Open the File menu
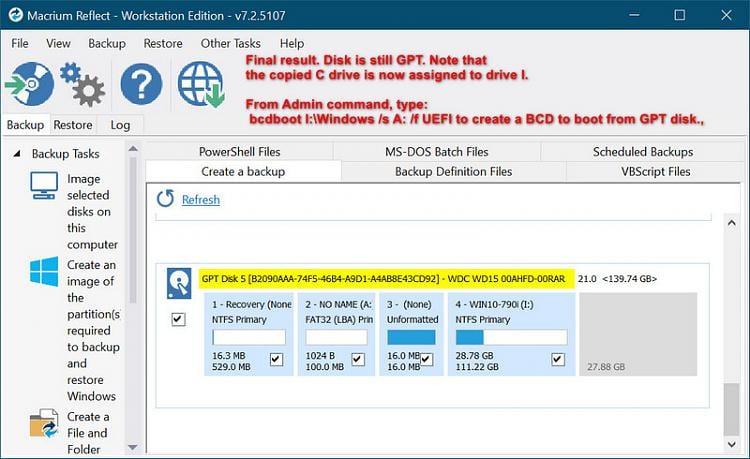 click(x=20, y=44)
